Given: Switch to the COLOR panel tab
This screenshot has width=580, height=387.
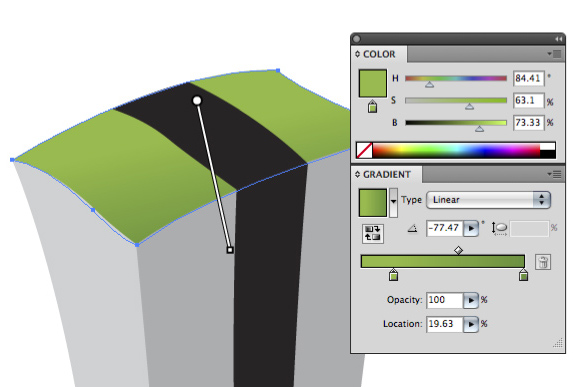Looking at the screenshot, I should point(379,54).
